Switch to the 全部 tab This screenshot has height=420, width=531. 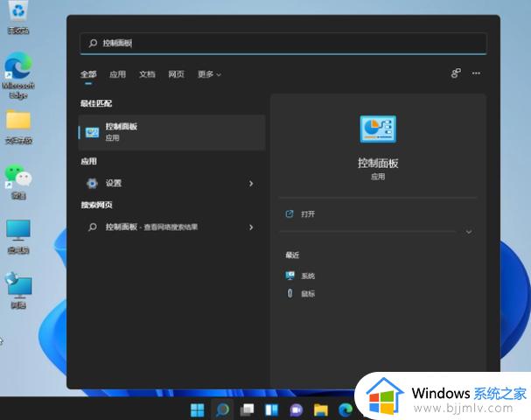coord(88,74)
